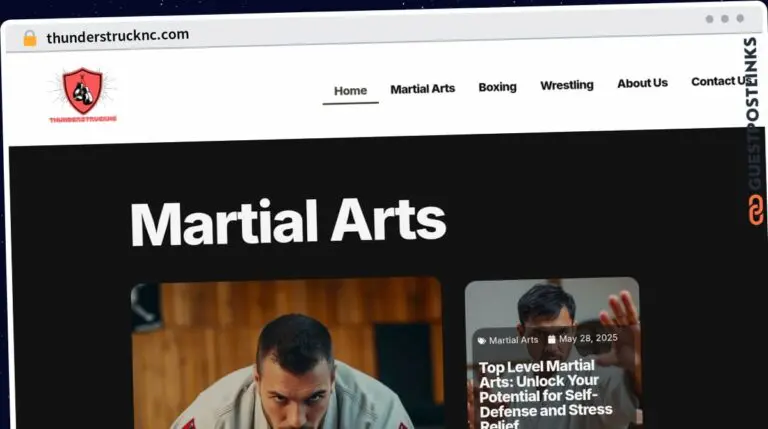The image size is (768, 429).
Task: Click the padlock icon in address bar
Action: point(30,39)
